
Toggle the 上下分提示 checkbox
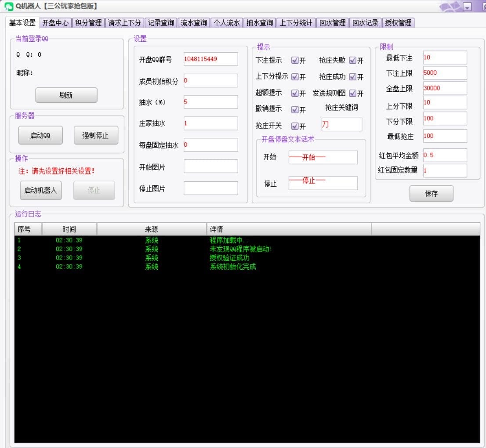pos(295,76)
